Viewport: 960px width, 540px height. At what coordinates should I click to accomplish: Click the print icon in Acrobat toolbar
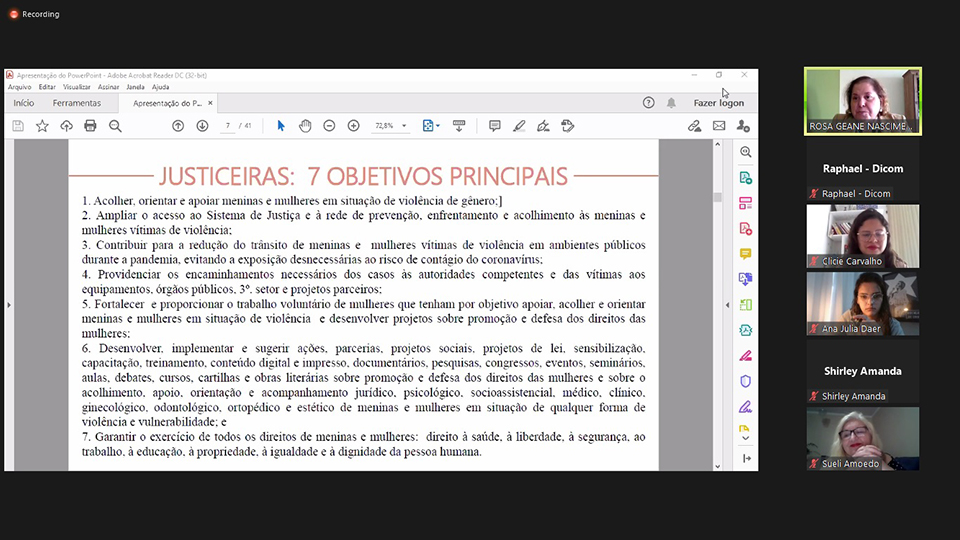(x=90, y=126)
